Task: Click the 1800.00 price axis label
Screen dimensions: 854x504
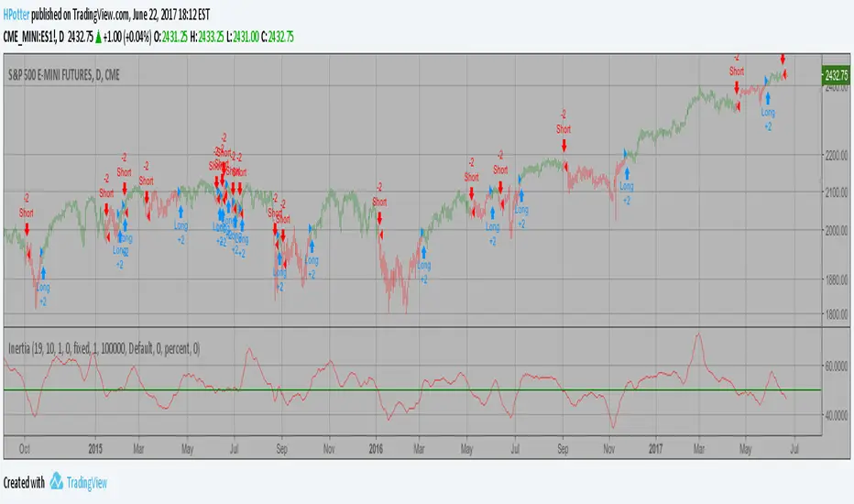Action: (x=836, y=314)
